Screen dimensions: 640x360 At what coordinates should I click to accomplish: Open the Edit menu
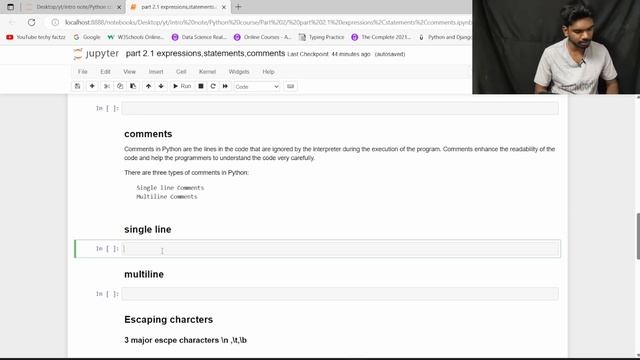click(105, 72)
